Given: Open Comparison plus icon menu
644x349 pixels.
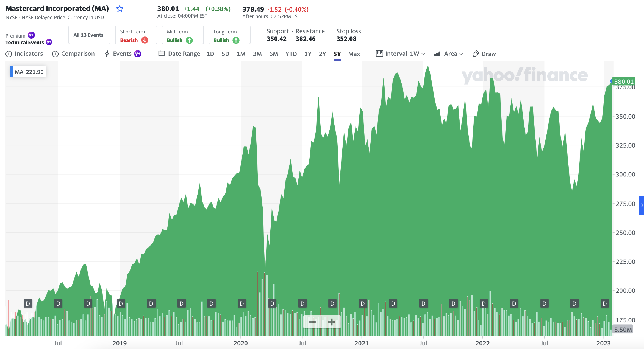Looking at the screenshot, I should (55, 54).
